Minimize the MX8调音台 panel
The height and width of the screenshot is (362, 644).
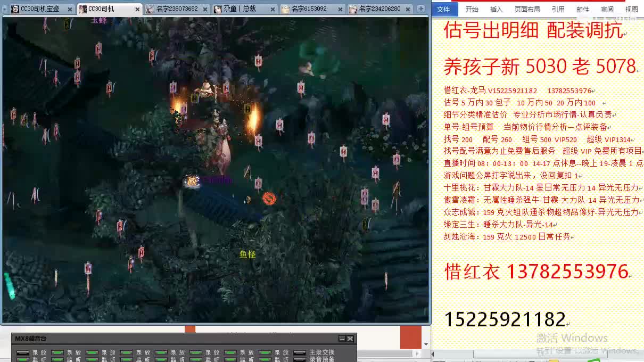342,339
